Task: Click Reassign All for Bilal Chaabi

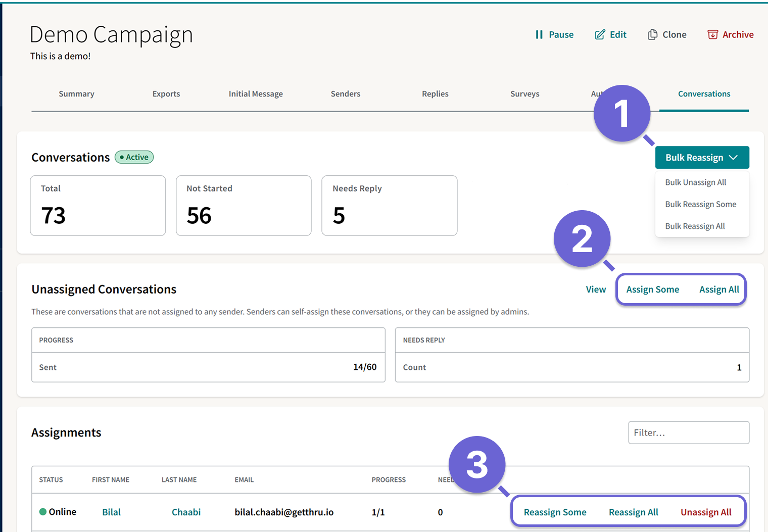Action: [x=634, y=512]
